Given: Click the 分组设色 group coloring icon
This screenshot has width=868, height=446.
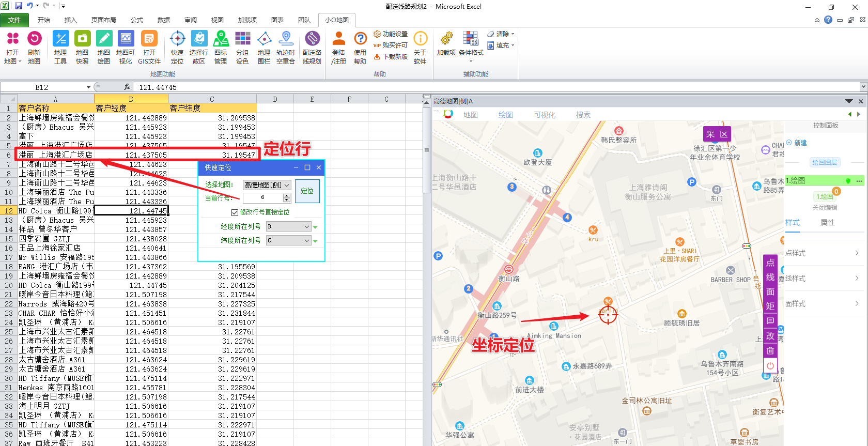Looking at the screenshot, I should [242, 48].
